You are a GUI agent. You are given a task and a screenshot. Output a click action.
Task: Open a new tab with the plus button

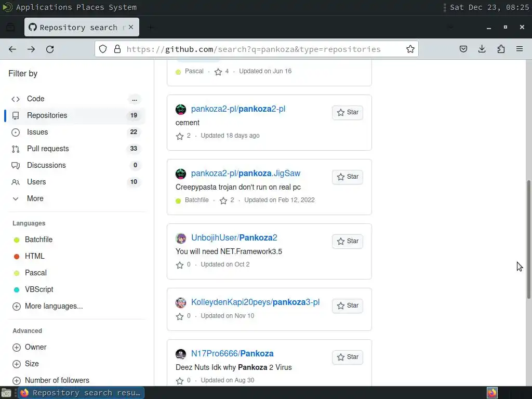click(x=151, y=27)
